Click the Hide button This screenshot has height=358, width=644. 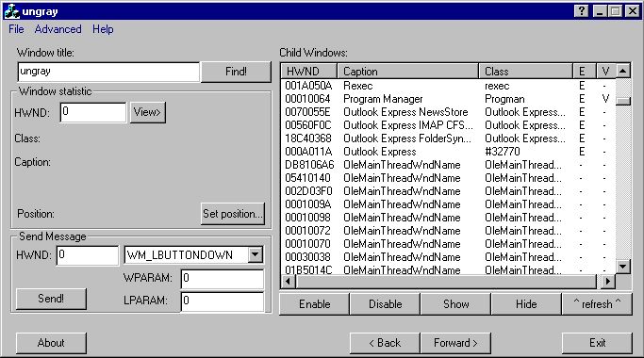click(x=526, y=304)
